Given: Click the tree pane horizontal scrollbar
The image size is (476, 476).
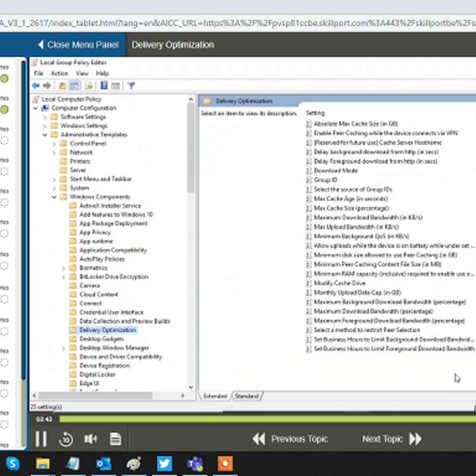Looking at the screenshot, I should click(95, 396).
